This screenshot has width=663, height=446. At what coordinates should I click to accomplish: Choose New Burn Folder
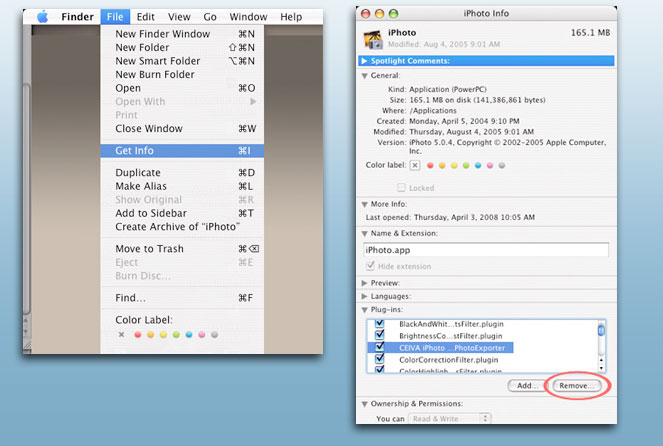click(182, 74)
